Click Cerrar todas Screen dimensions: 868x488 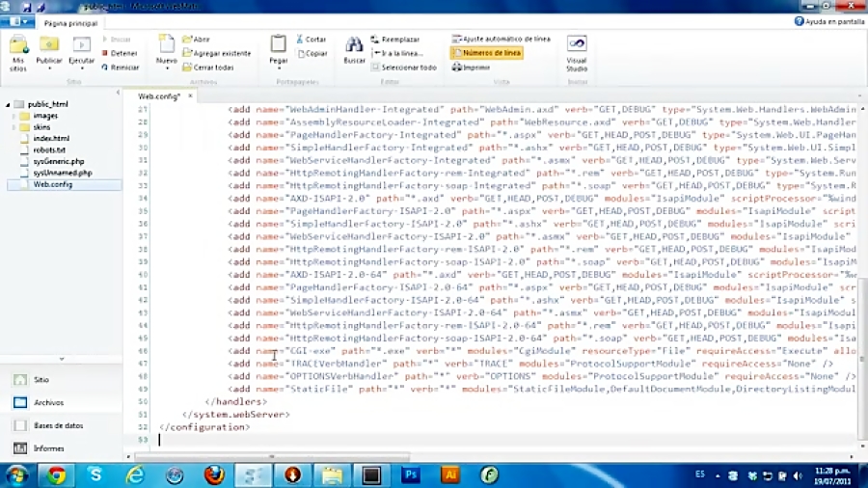tap(208, 68)
